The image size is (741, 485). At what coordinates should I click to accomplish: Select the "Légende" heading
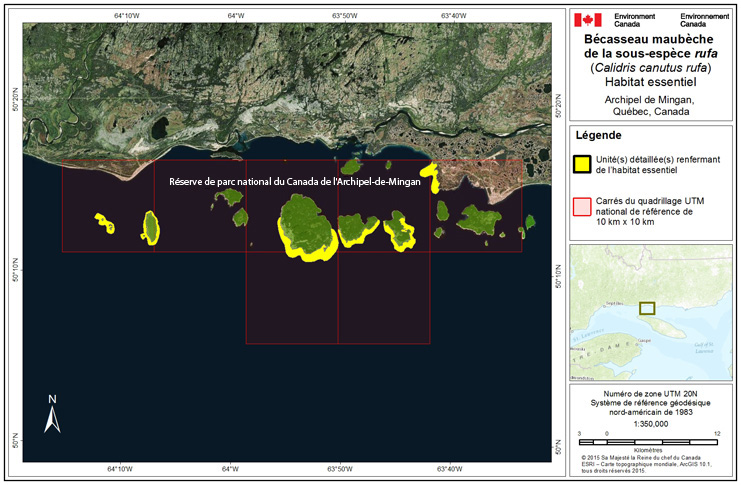click(599, 135)
